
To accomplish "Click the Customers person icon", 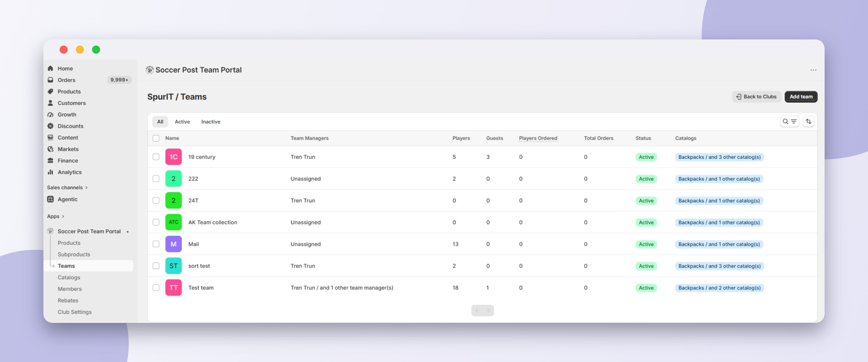I will click(50, 103).
